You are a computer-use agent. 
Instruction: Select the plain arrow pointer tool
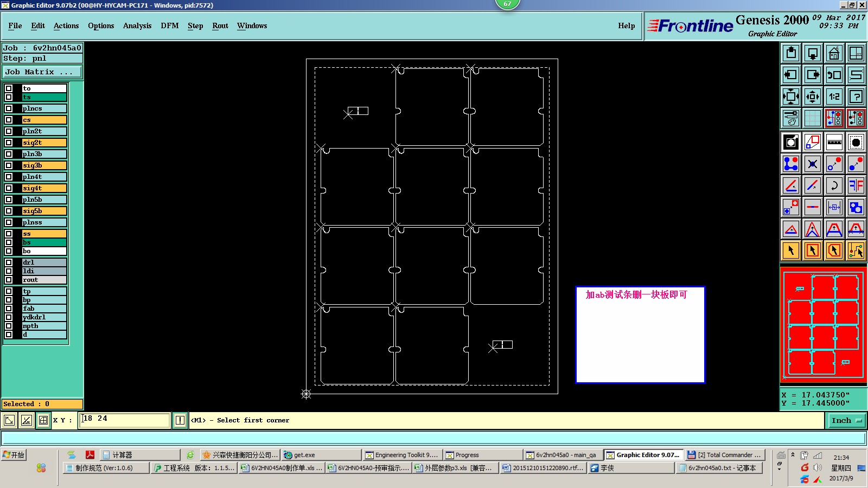pyautogui.click(x=791, y=251)
